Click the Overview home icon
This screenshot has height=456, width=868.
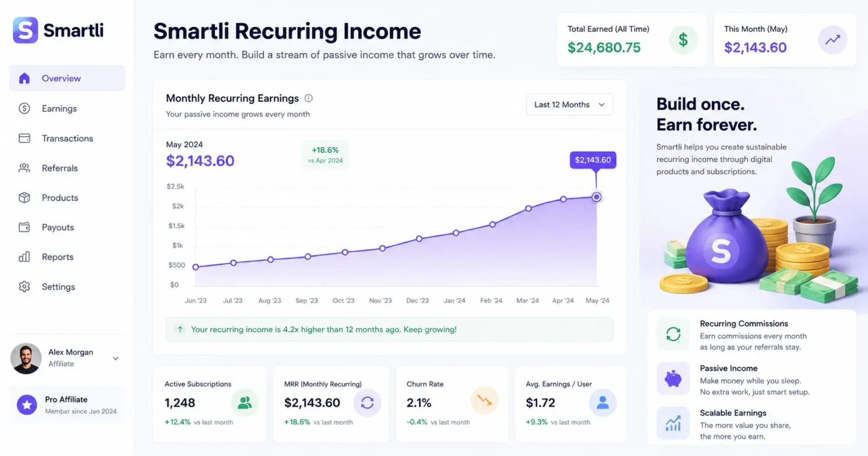[x=24, y=78]
